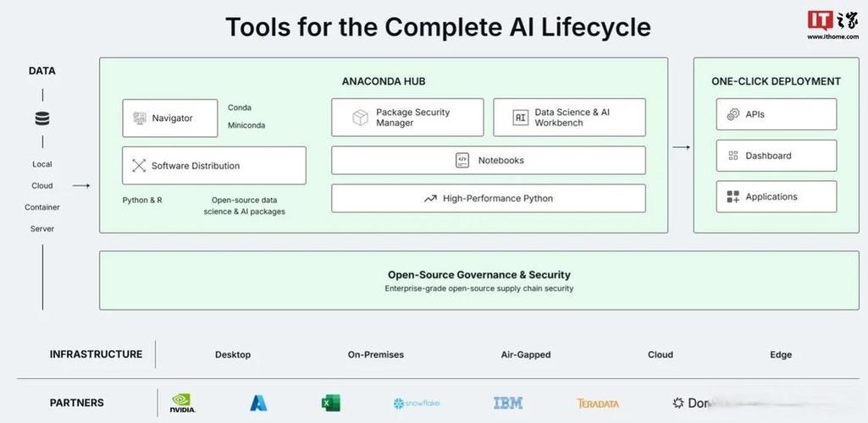The height and width of the screenshot is (423, 868).
Task: Click the Teradata partner logo
Action: 598,404
